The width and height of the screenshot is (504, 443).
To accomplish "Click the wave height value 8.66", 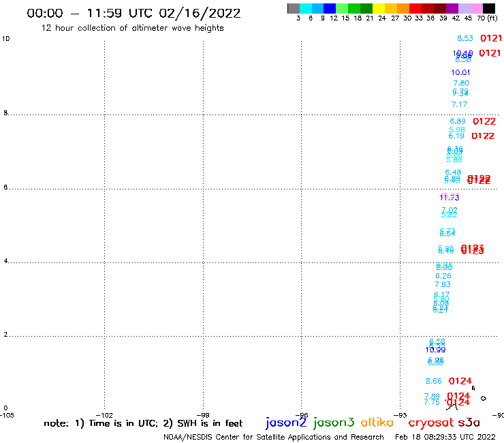I will click(434, 381).
